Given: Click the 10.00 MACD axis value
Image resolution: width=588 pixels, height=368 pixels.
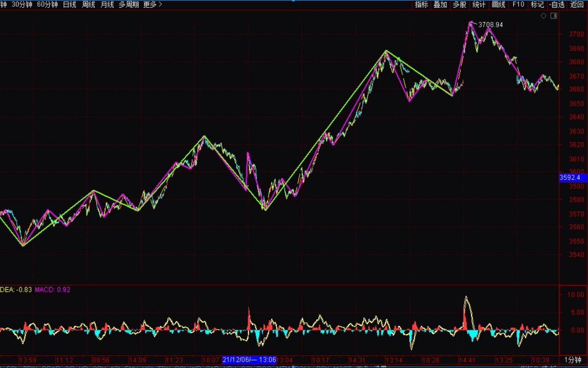Looking at the screenshot, I should pos(575,294).
